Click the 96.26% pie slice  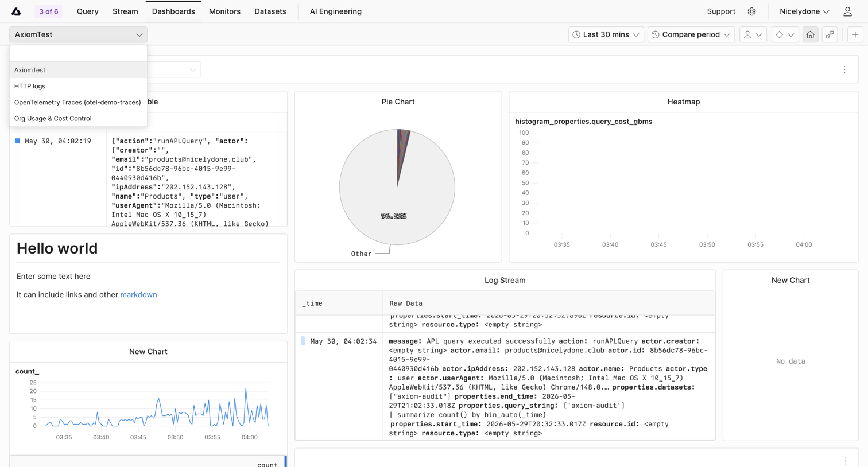click(x=394, y=216)
